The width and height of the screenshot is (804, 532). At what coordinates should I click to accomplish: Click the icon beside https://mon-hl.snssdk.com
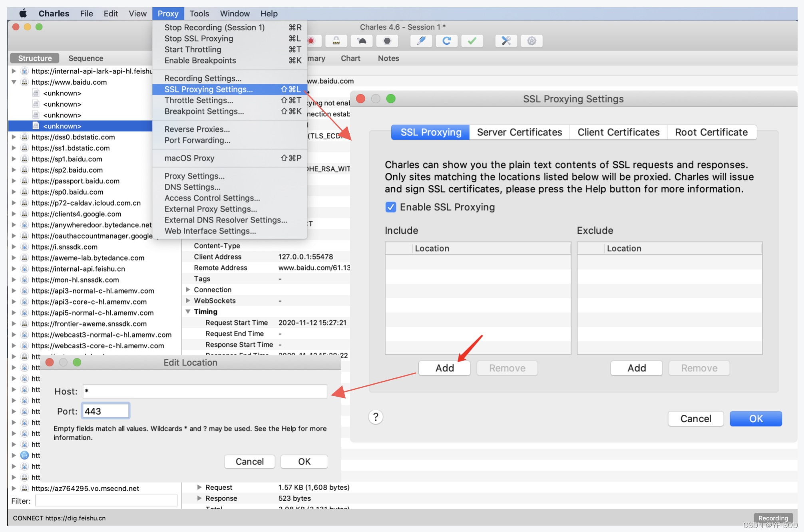(24, 280)
